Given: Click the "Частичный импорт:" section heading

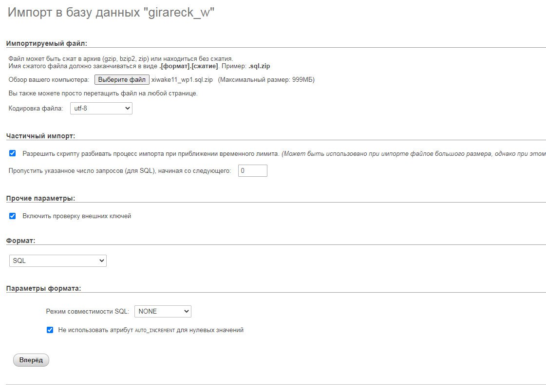Looking at the screenshot, I should pos(40,136).
